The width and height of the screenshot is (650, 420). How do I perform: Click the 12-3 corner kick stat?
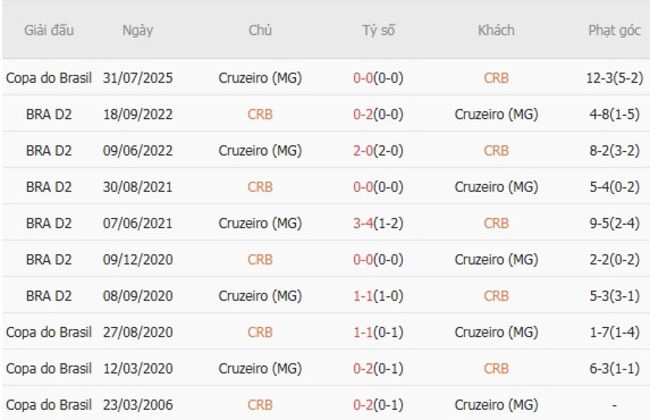coord(601,78)
